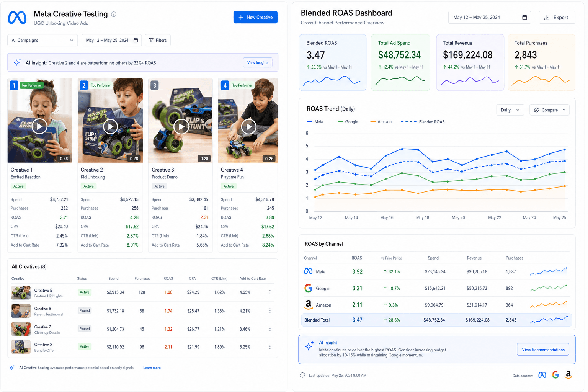Sort table by the Spend column header
The width and height of the screenshot is (588, 392).
(113, 278)
